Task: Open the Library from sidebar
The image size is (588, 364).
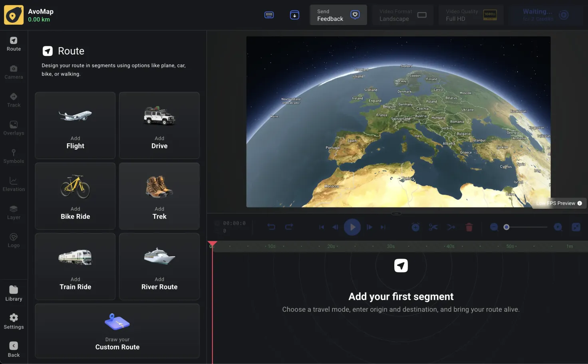Action: pos(14,294)
